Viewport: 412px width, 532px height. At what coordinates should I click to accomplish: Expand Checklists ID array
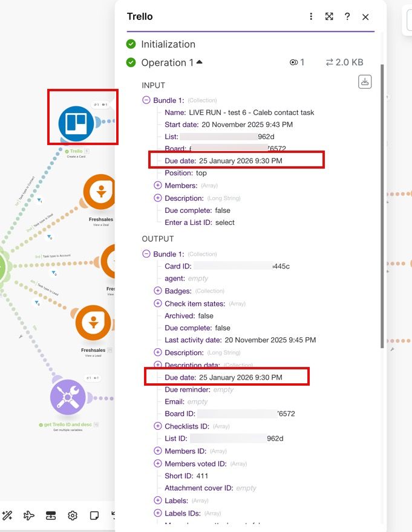pyautogui.click(x=157, y=426)
